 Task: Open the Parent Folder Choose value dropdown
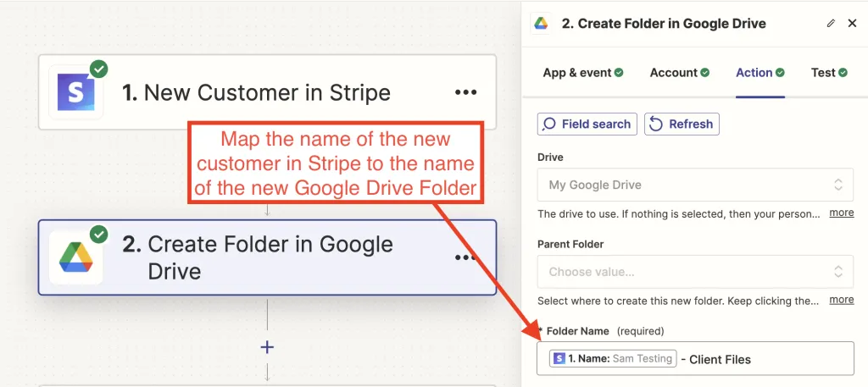[695, 272]
